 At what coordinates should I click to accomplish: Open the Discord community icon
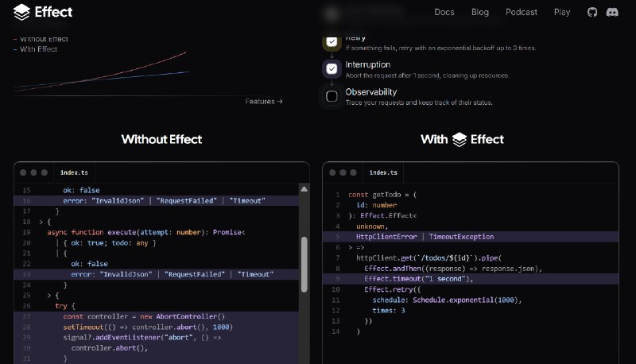click(612, 13)
